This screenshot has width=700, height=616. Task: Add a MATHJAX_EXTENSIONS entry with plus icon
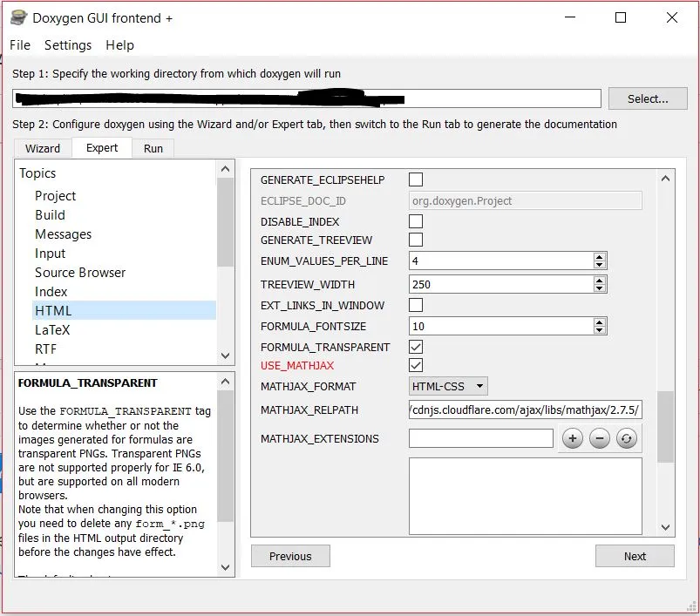(573, 438)
